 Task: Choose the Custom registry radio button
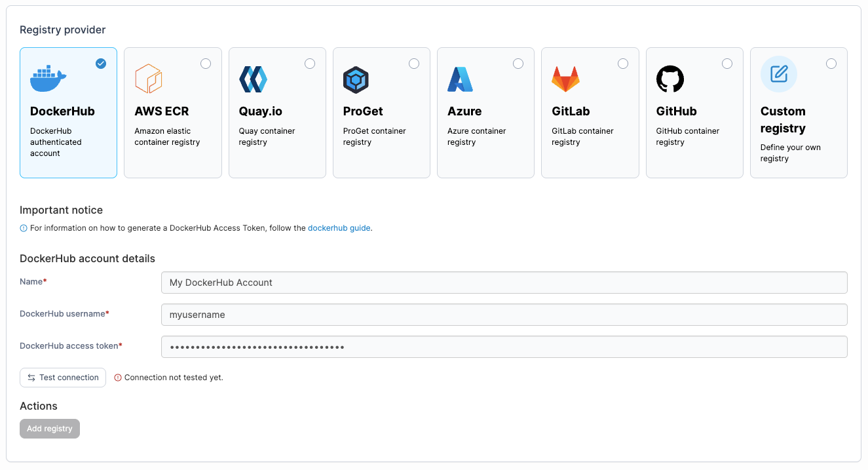coord(831,64)
